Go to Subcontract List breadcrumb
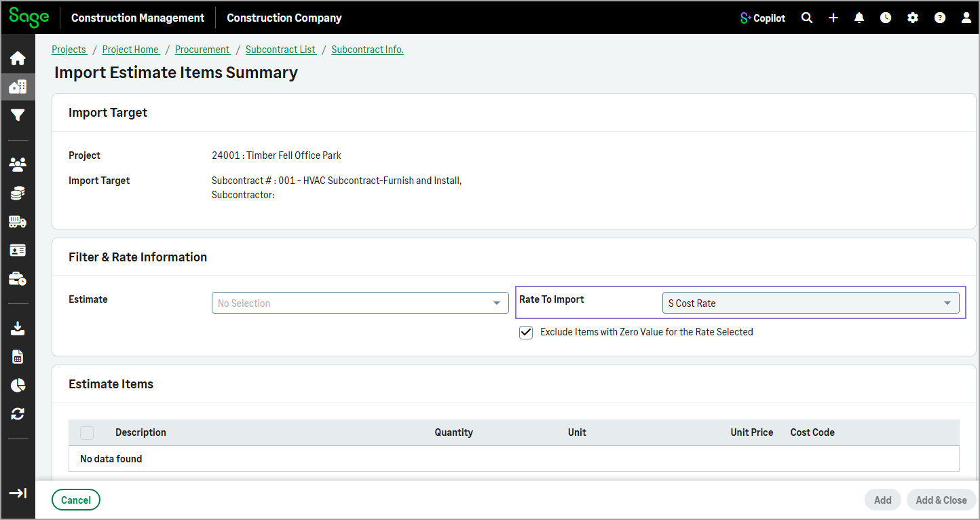This screenshot has width=980, height=520. [281, 50]
